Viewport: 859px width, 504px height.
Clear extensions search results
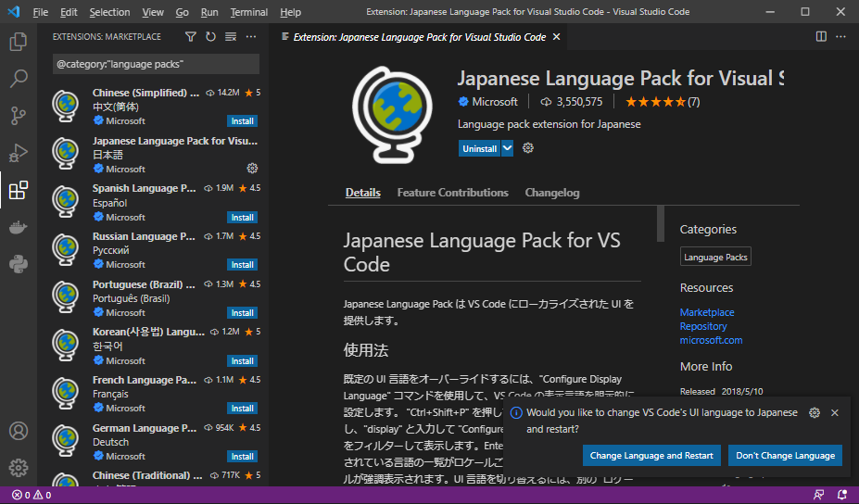(231, 37)
